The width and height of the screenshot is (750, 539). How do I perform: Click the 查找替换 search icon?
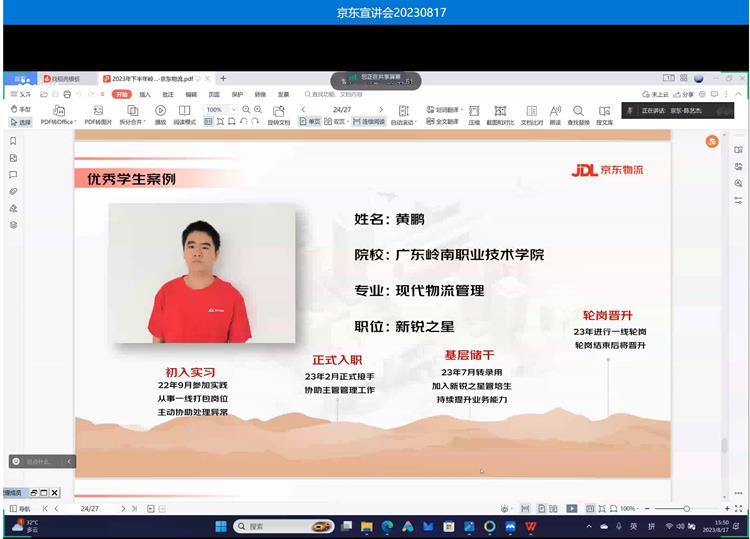click(579, 110)
